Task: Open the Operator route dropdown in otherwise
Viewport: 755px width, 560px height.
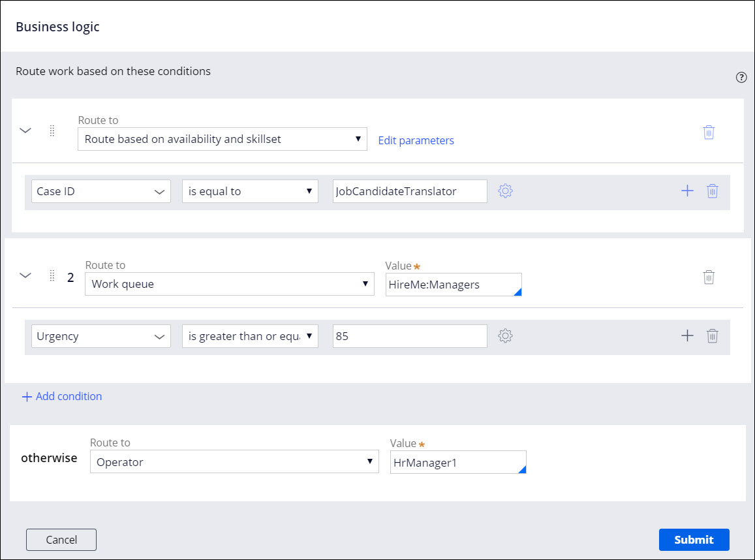Action: pos(234,461)
